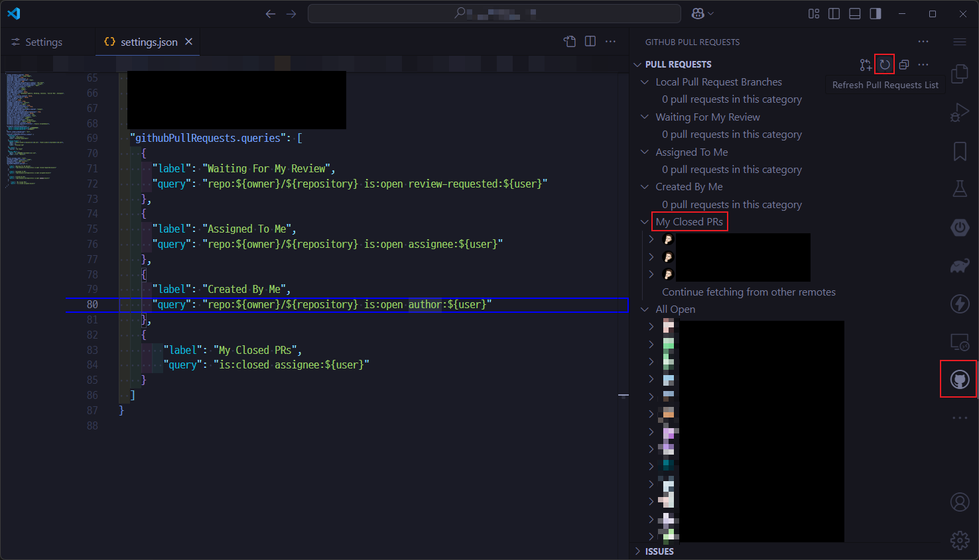Toggle the bottom panel layout button
979x560 pixels.
pos(855,13)
